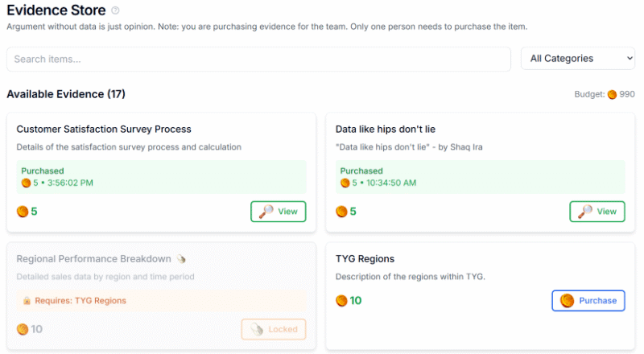
Task: Click coin icon in Customer Satisfaction purchased banner
Action: point(26,183)
